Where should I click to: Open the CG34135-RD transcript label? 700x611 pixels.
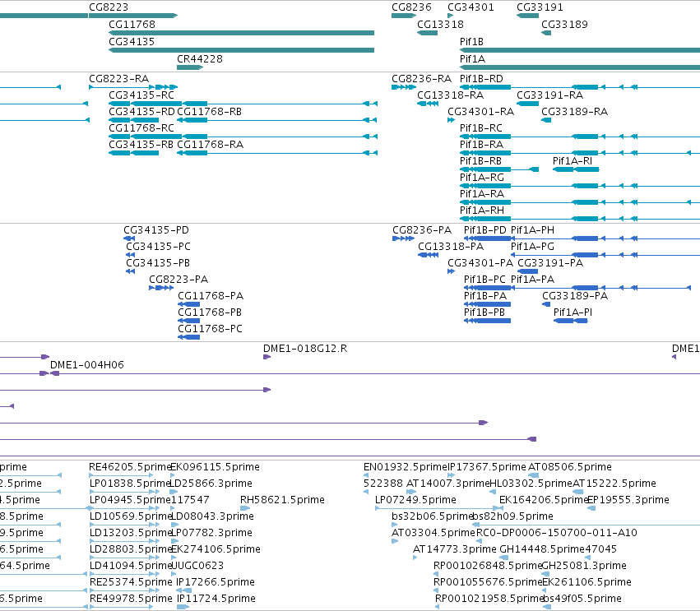click(141, 112)
